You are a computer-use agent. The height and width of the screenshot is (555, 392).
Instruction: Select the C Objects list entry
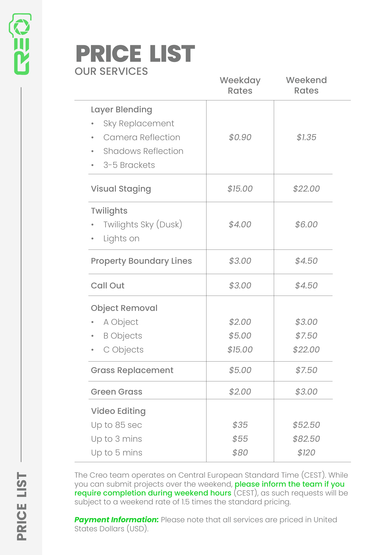[x=123, y=350]
